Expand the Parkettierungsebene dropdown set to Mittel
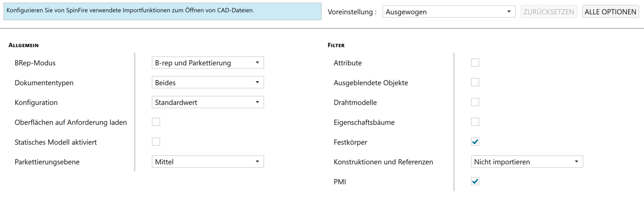Viewport: 644px width, 198px height. [208, 162]
